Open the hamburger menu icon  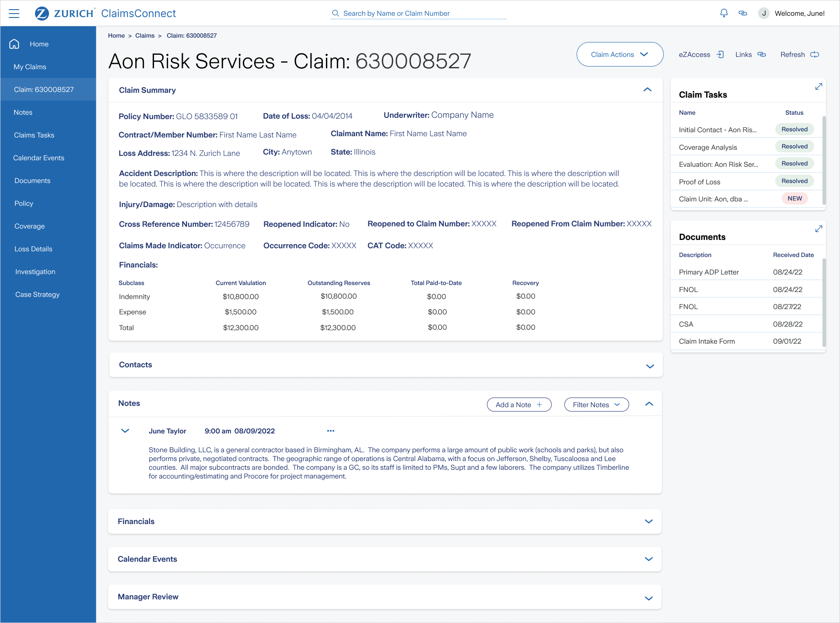coord(14,14)
